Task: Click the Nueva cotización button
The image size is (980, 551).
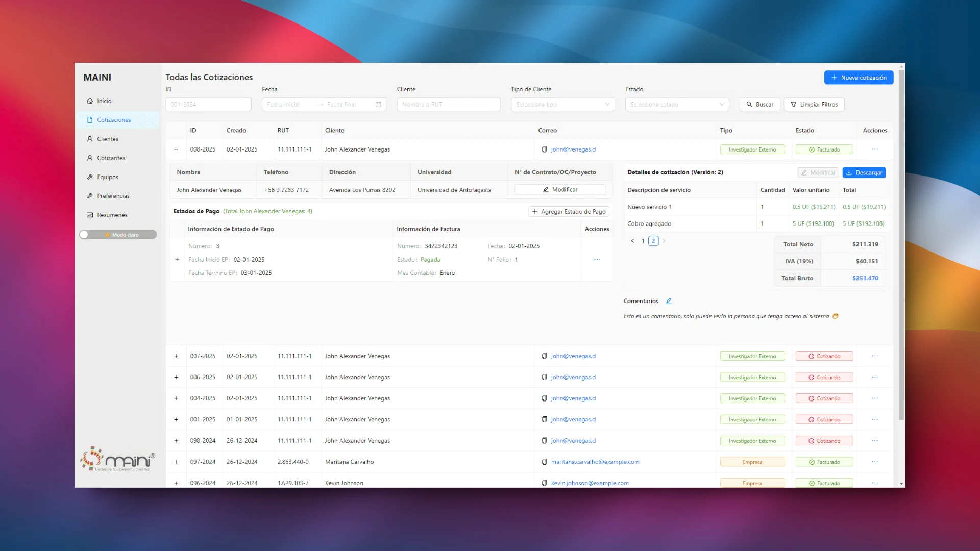Action: pos(859,78)
